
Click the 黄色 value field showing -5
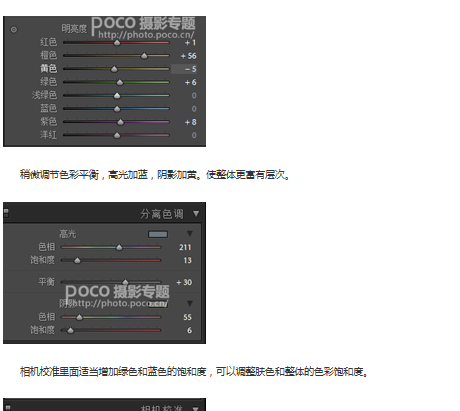pos(184,69)
